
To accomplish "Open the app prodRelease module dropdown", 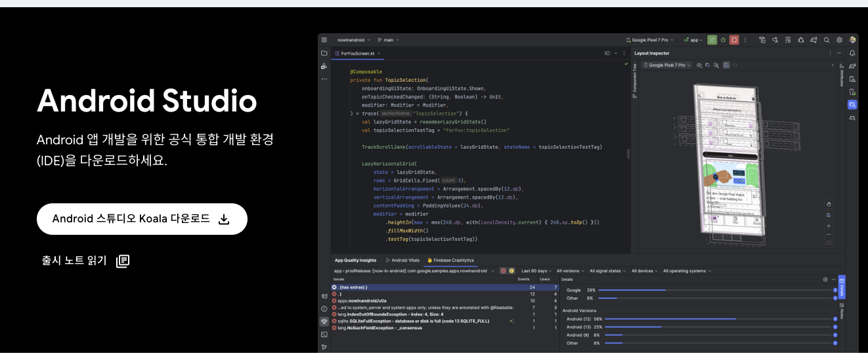I will tap(414, 271).
